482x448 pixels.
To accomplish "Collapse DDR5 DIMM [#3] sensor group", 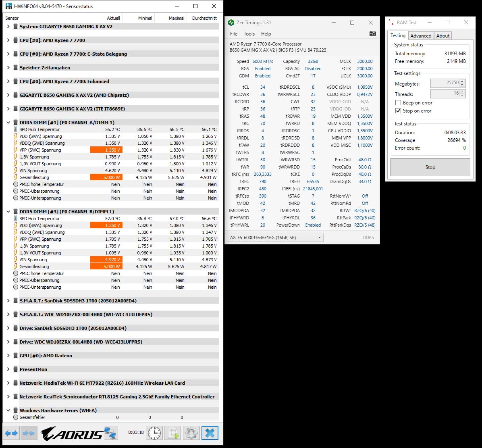I will (8, 212).
